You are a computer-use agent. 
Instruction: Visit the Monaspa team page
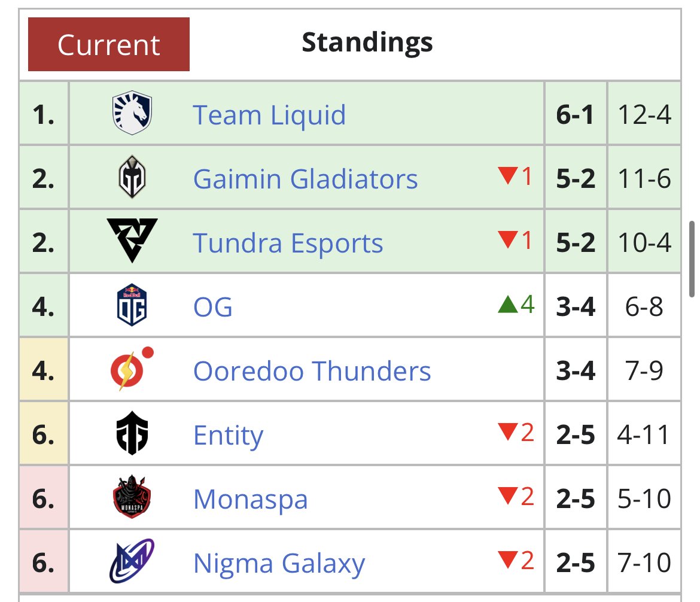point(250,499)
